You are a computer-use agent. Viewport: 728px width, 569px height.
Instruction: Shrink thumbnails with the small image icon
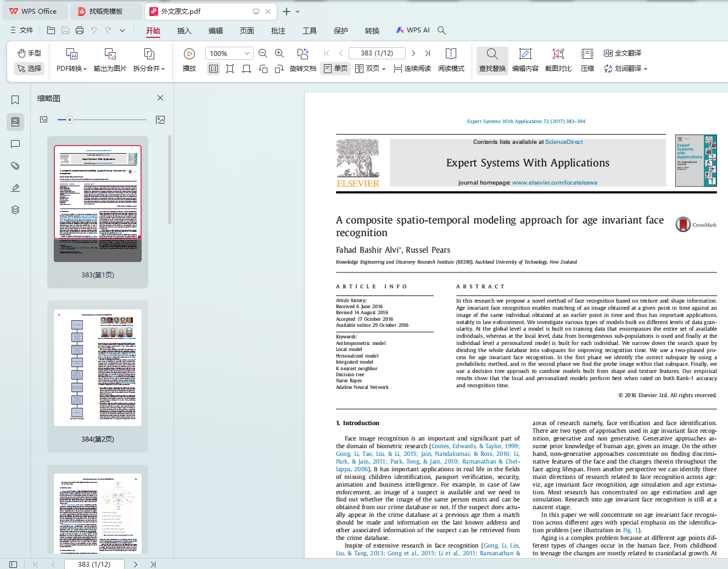click(44, 120)
